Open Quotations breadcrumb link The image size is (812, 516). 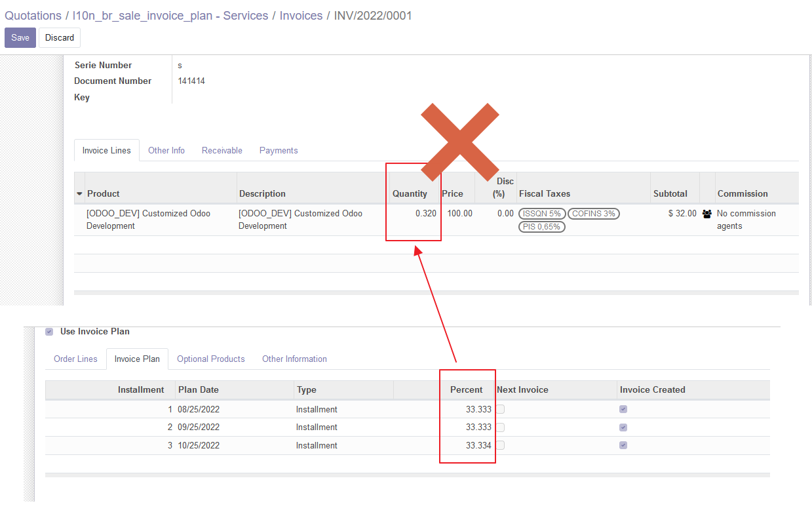click(33, 16)
